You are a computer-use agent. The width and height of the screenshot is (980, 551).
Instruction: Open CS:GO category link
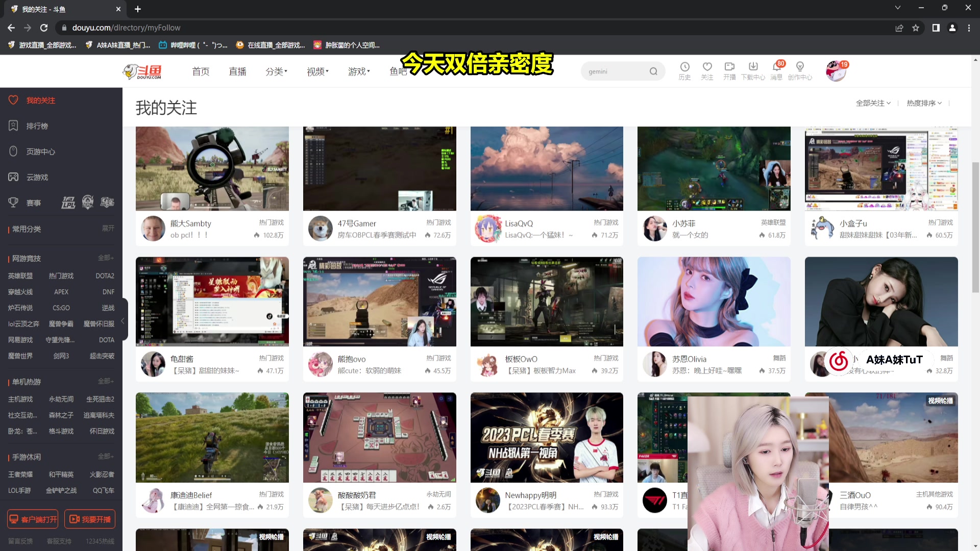(61, 308)
